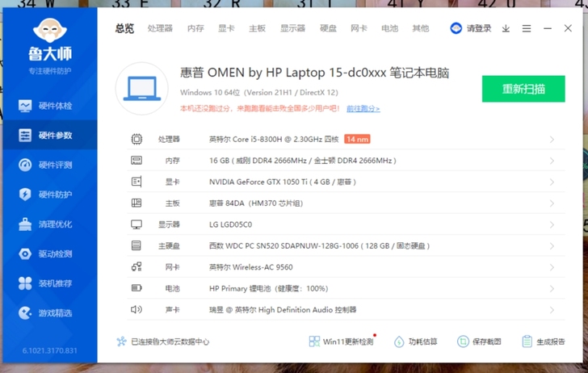The image size is (588, 373).
Task: Click the laptop computer icon
Action: [x=142, y=89]
